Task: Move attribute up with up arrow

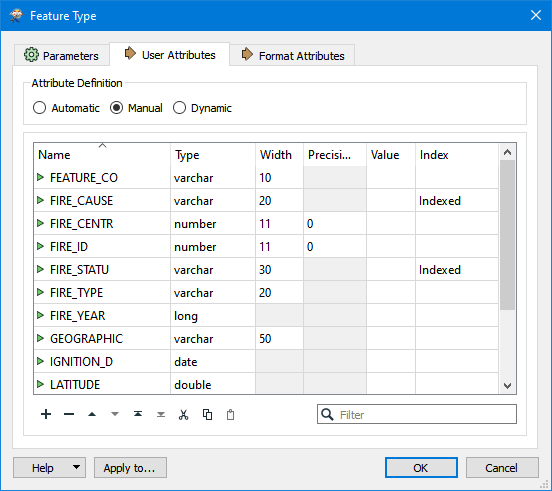Action: point(92,414)
